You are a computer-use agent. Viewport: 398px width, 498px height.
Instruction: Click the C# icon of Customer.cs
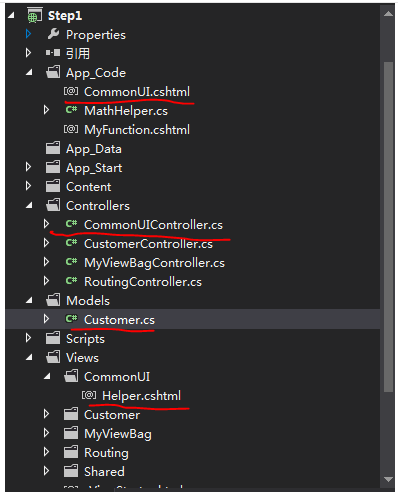(71, 319)
